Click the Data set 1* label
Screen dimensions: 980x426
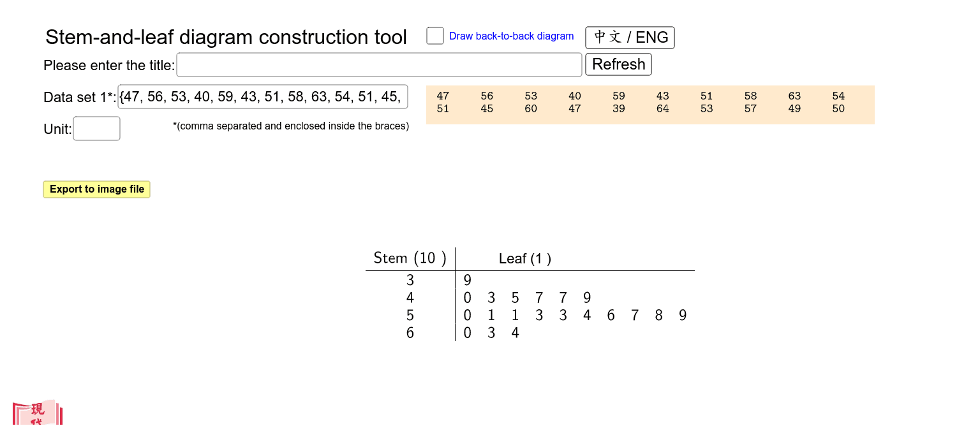pos(80,98)
